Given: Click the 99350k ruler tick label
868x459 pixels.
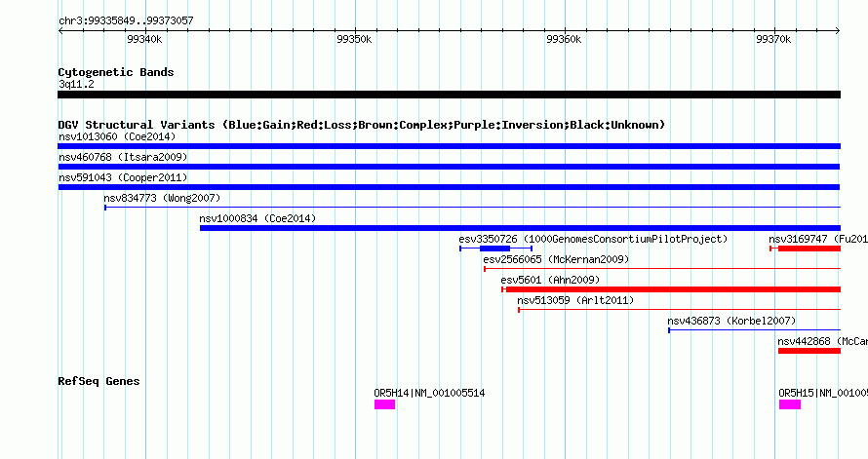Looking at the screenshot, I should (354, 39).
